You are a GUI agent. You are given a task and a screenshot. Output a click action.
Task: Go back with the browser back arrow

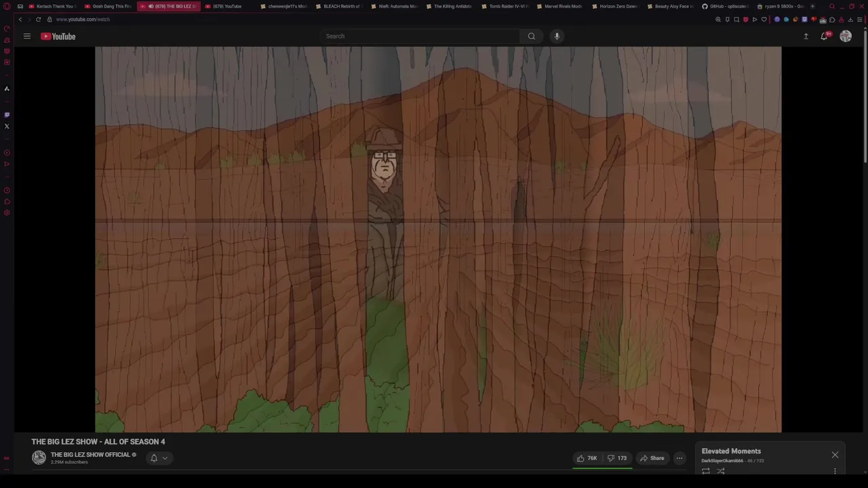pos(20,19)
